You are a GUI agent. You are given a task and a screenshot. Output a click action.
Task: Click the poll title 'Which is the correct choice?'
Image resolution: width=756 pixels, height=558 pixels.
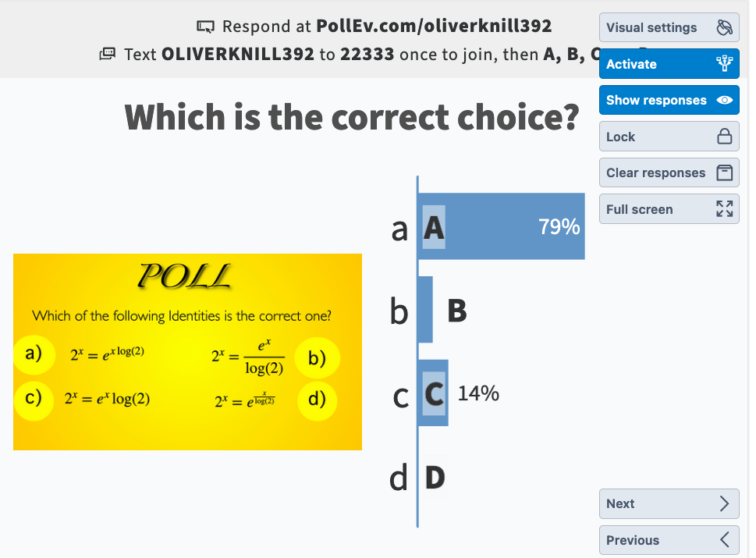(352, 118)
